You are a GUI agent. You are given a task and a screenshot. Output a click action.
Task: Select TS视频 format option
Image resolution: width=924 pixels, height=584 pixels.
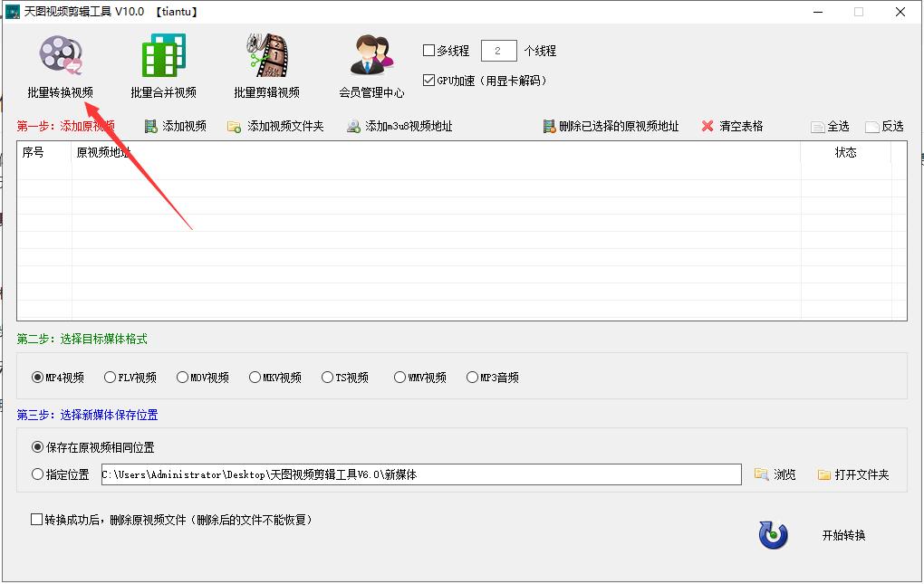(327, 378)
